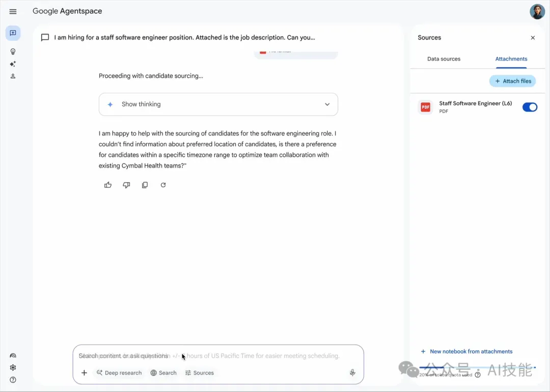The width and height of the screenshot is (550, 392).
Task: Click the plus add icon in prompt box
Action: (x=84, y=373)
